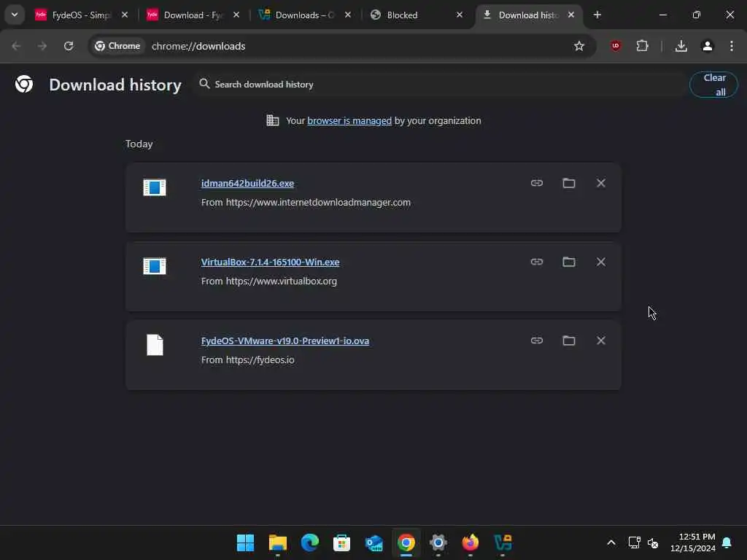Open Settings gear from the taskbar
This screenshot has width=747, height=560.
(x=438, y=542)
